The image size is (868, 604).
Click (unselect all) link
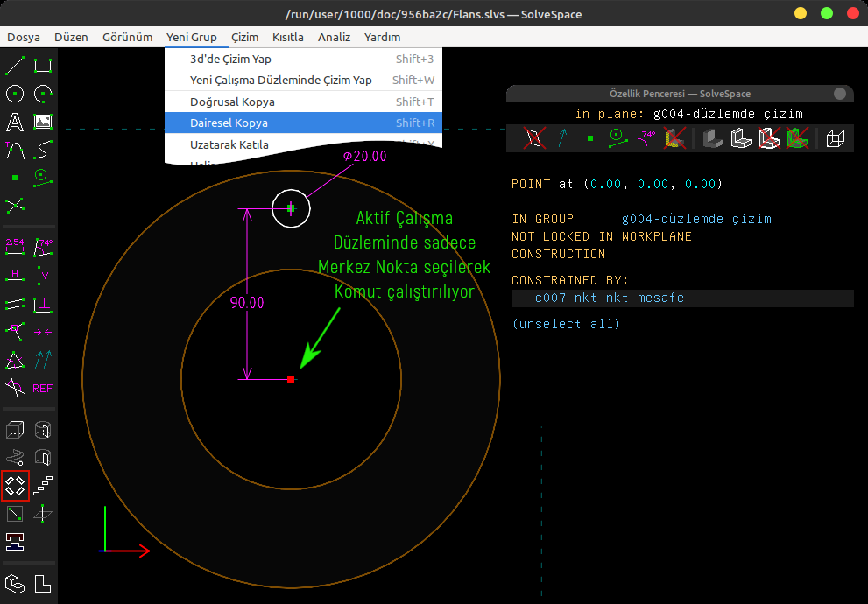point(566,324)
